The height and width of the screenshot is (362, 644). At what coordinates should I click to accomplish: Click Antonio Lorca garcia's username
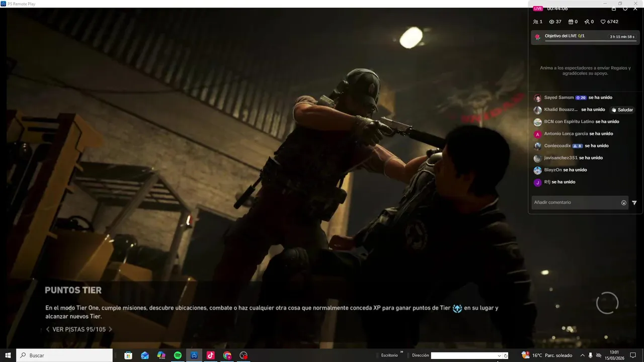(566, 134)
